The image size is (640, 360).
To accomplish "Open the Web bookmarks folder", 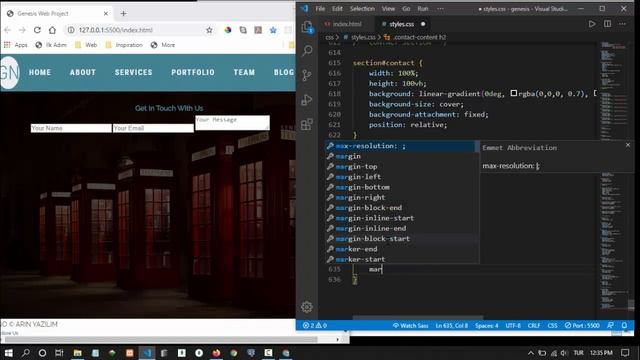I will click(x=86, y=45).
